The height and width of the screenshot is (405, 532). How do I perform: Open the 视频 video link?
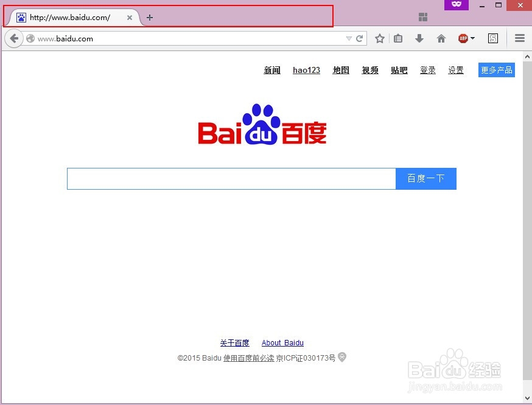tap(370, 70)
